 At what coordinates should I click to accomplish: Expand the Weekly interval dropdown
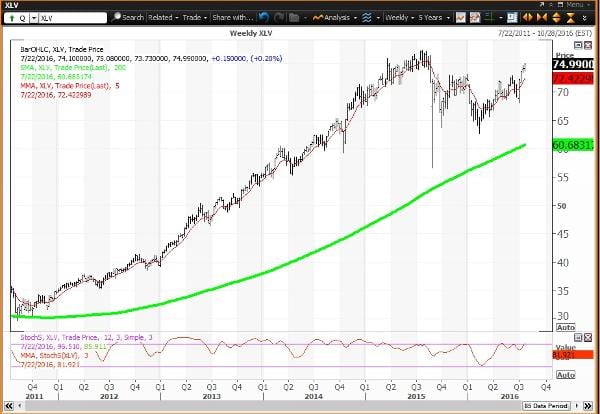click(x=399, y=17)
